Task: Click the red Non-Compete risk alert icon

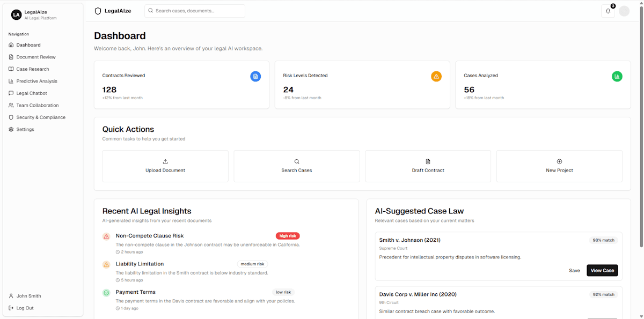Action: point(106,236)
